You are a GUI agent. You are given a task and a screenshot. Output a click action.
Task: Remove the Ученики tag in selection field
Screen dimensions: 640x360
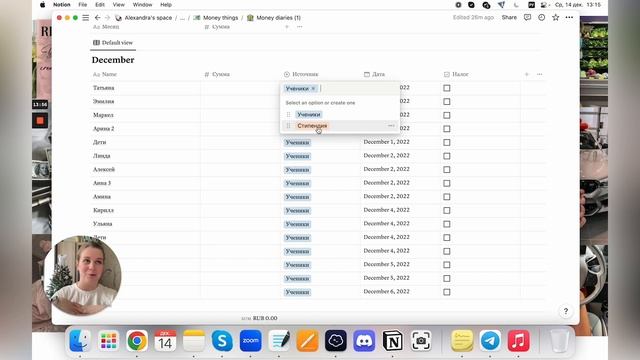313,89
